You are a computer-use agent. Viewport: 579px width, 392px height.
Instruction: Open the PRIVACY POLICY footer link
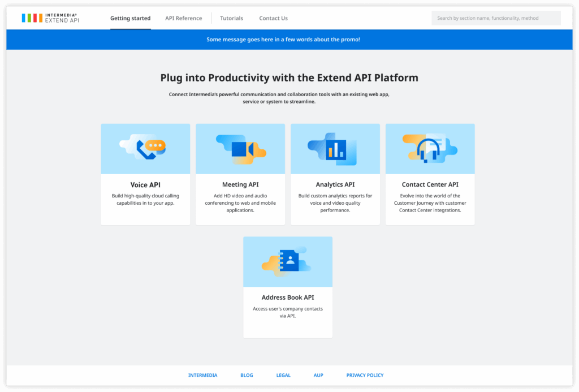pos(365,375)
